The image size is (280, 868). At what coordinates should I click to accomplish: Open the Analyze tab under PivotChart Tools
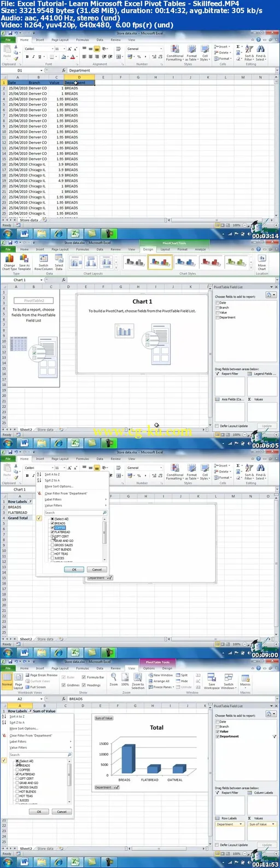tap(201, 249)
